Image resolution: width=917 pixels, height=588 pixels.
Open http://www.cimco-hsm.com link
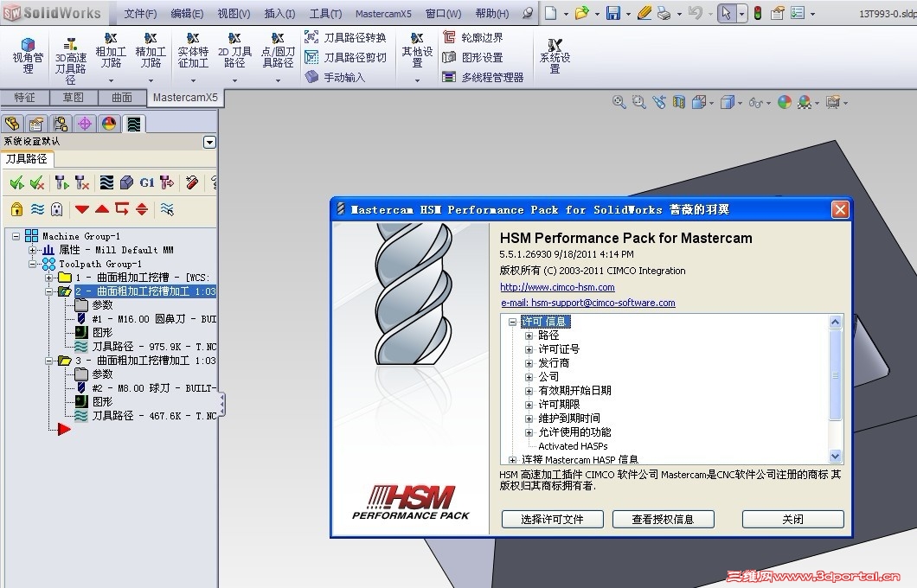(557, 287)
